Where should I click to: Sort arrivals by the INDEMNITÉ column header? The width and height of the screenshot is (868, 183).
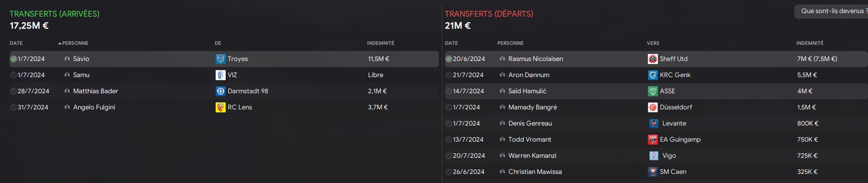point(381,43)
